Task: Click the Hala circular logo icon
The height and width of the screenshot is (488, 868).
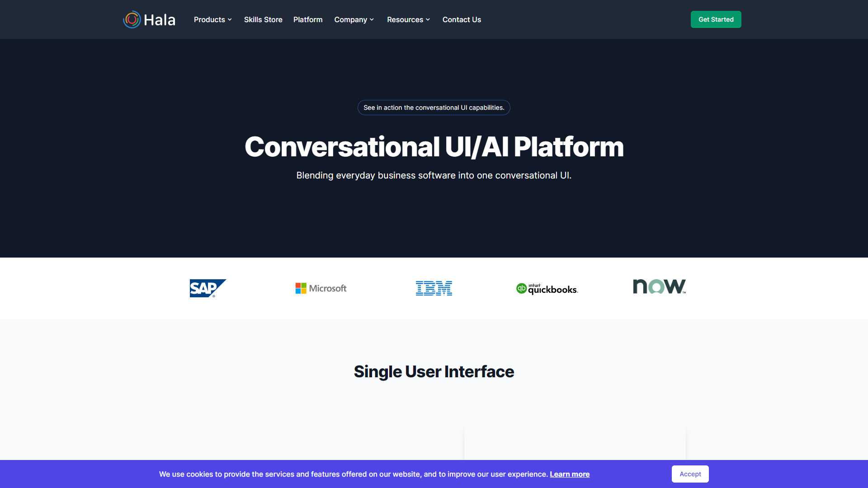Action: (132, 19)
